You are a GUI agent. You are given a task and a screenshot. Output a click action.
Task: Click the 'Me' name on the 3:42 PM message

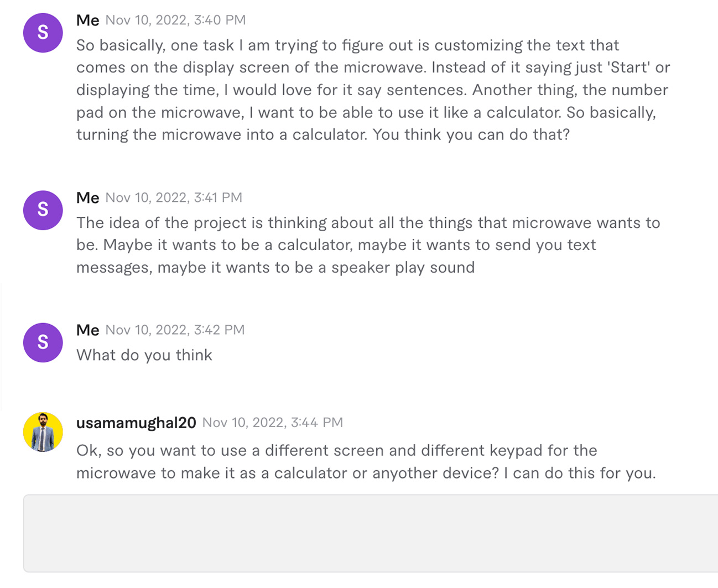(x=87, y=330)
